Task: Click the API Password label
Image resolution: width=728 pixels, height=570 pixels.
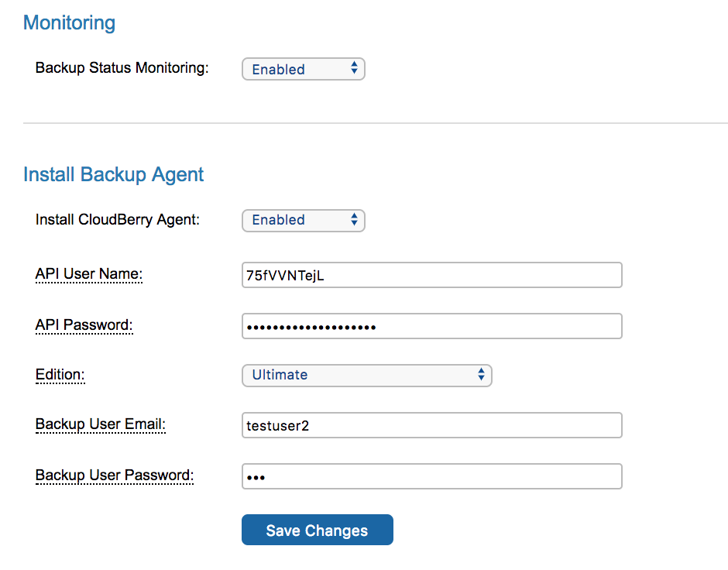Action: pyautogui.click(x=84, y=325)
